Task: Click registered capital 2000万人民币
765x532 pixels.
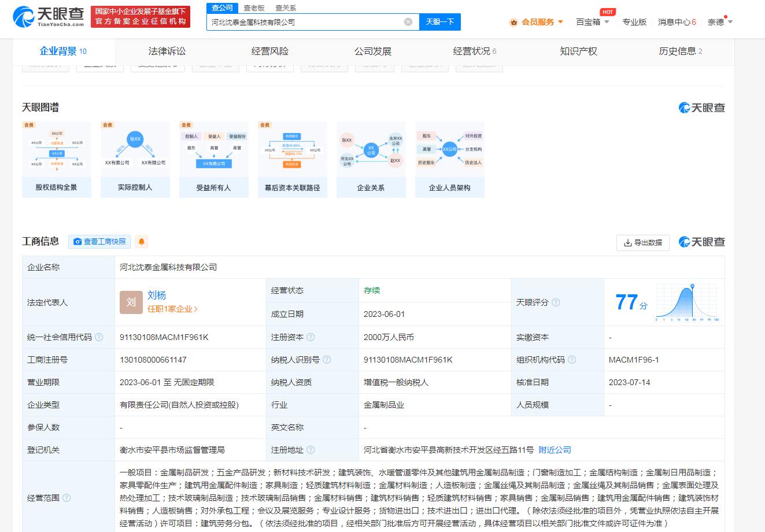Action: (x=389, y=337)
